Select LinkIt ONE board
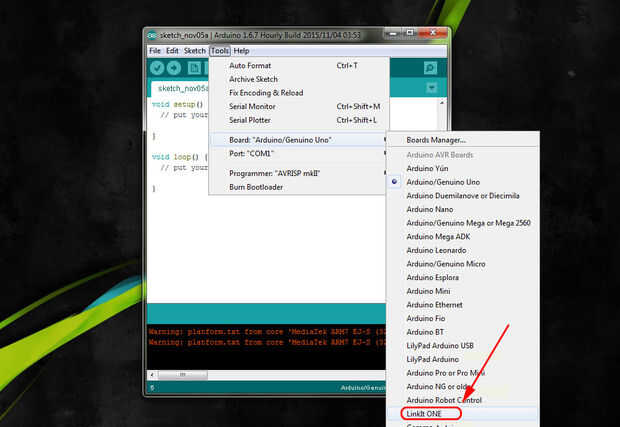This screenshot has height=427, width=620. (463, 414)
